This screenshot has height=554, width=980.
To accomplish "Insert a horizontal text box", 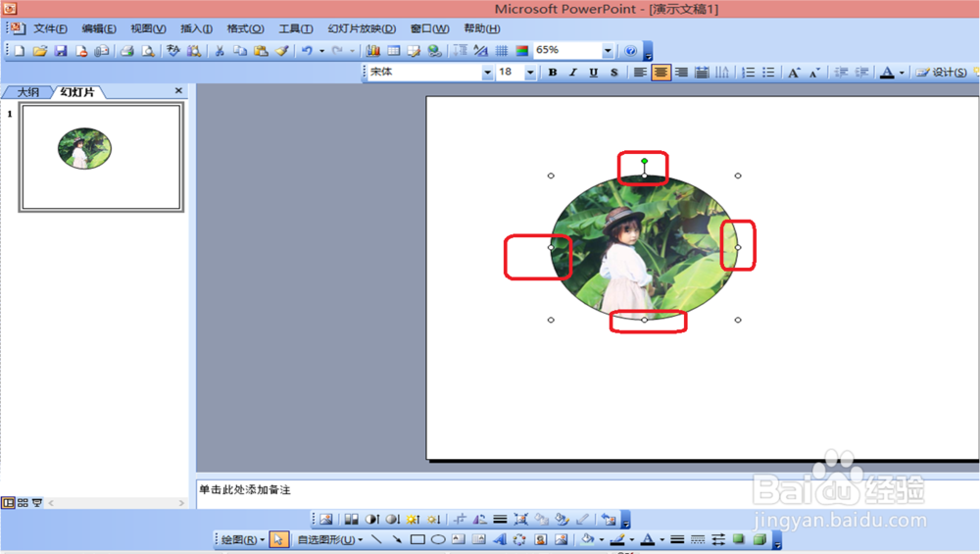I will [459, 539].
